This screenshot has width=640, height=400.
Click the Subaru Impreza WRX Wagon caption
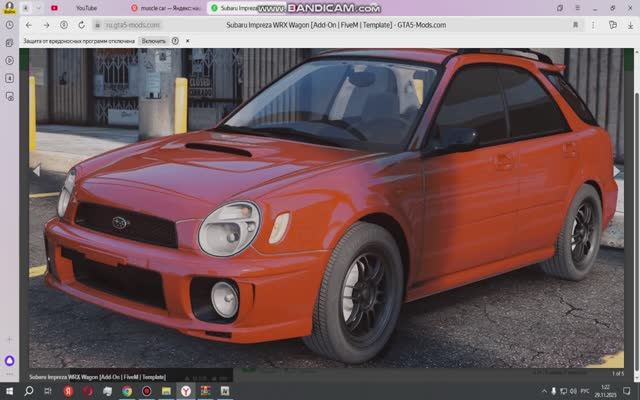click(x=97, y=377)
